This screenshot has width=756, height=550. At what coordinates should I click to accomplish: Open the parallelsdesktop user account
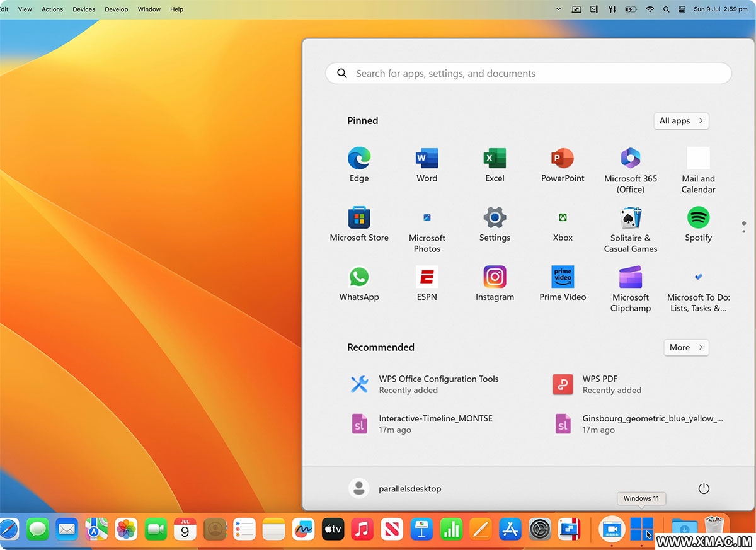coord(395,488)
